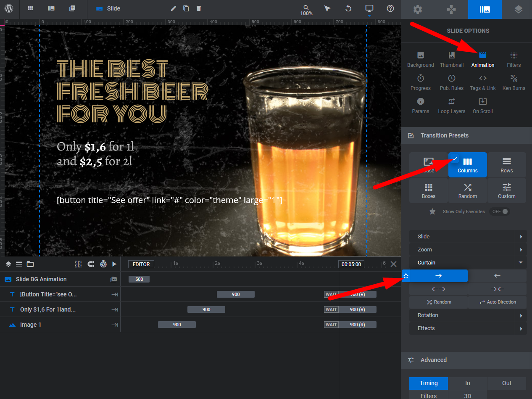This screenshot has height=399, width=532.
Task: Open the slider modules grid icon
Action: 30,8
